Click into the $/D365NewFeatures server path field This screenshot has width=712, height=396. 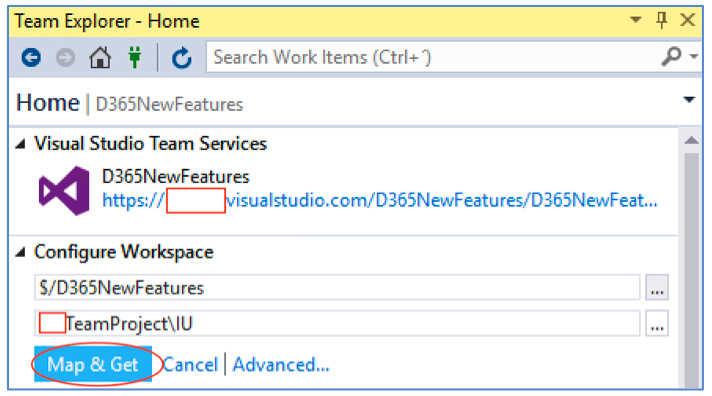click(x=337, y=287)
